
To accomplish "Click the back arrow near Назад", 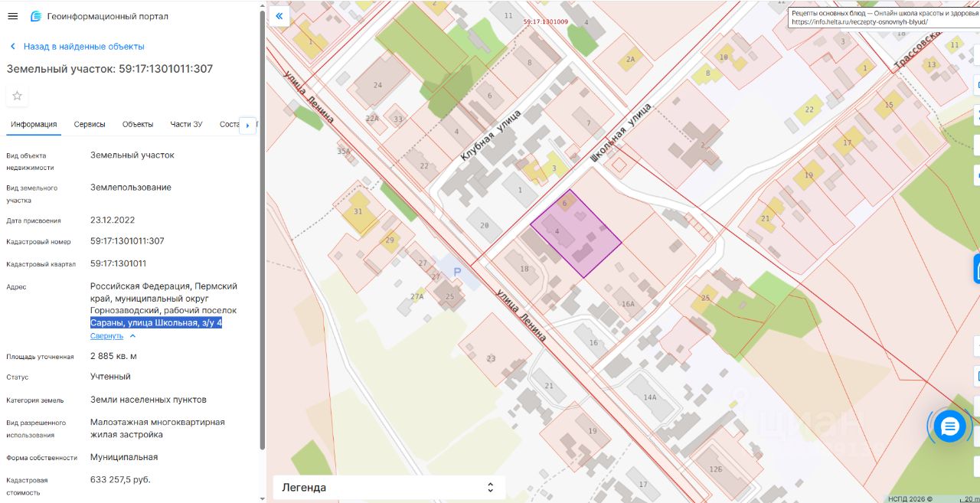I will click(13, 47).
